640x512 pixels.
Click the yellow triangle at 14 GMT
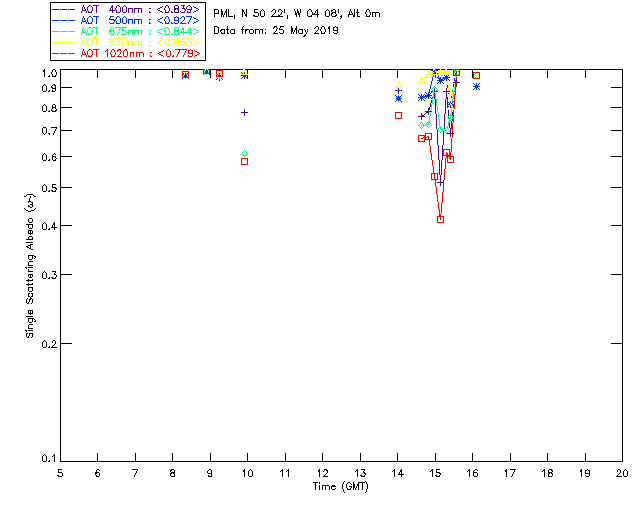pos(398,85)
